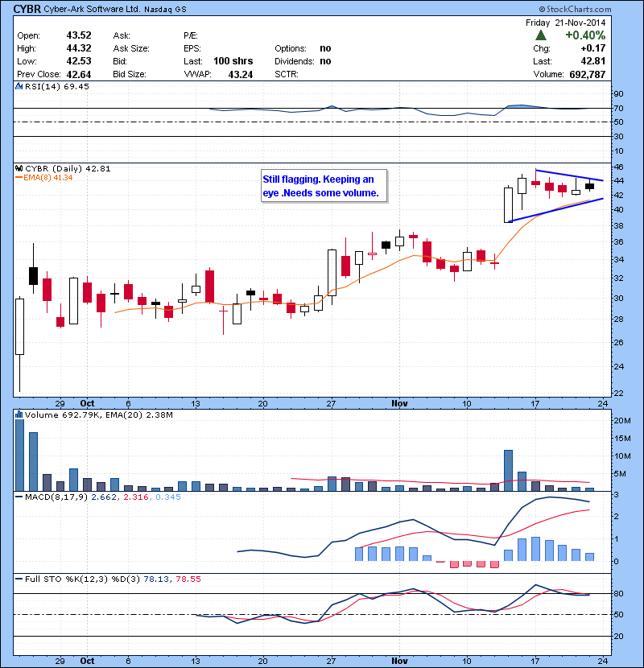Click the P/E label

pos(191,35)
